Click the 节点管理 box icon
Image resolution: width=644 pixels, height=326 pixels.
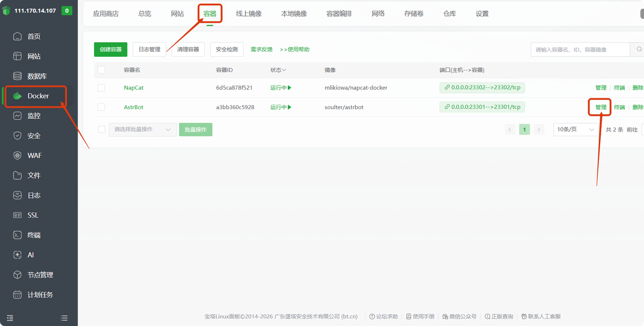tap(18, 275)
